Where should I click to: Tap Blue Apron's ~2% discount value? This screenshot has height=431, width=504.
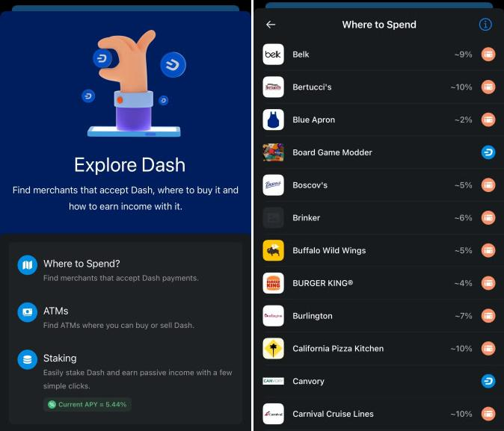tap(463, 120)
